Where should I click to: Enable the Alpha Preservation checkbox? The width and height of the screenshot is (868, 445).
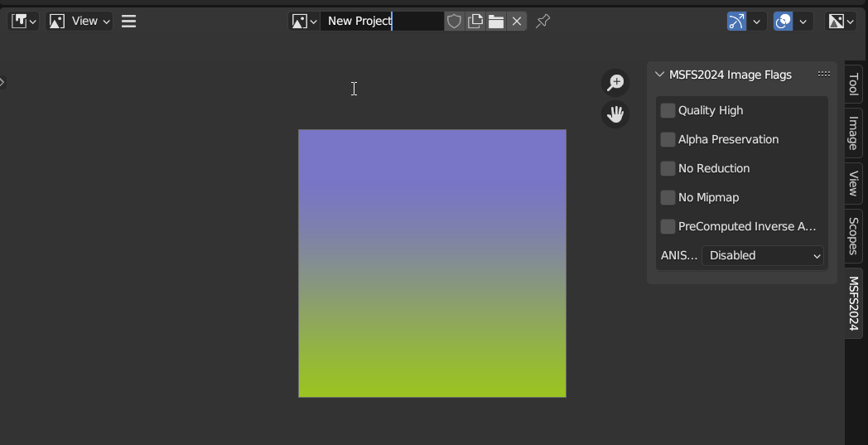coord(668,139)
